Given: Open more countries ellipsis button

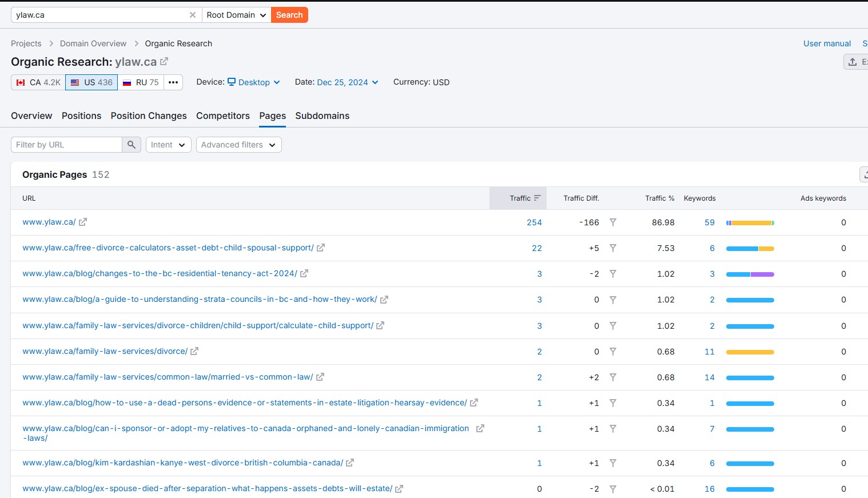Looking at the screenshot, I should tap(173, 82).
